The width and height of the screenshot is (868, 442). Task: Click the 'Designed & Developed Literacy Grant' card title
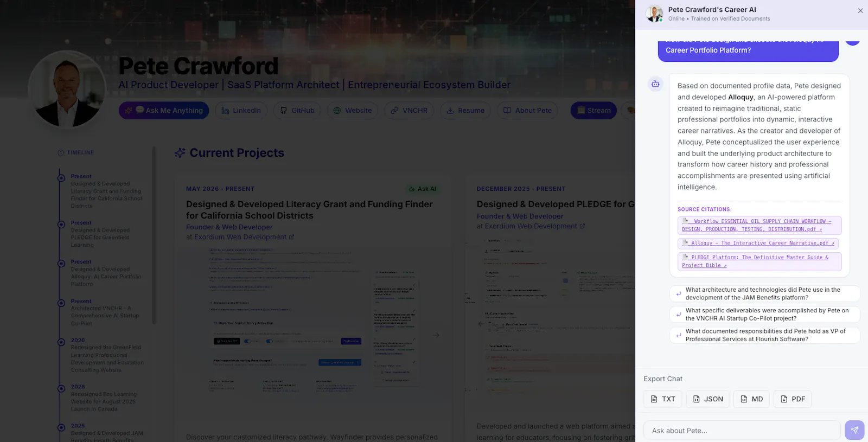[309, 210]
